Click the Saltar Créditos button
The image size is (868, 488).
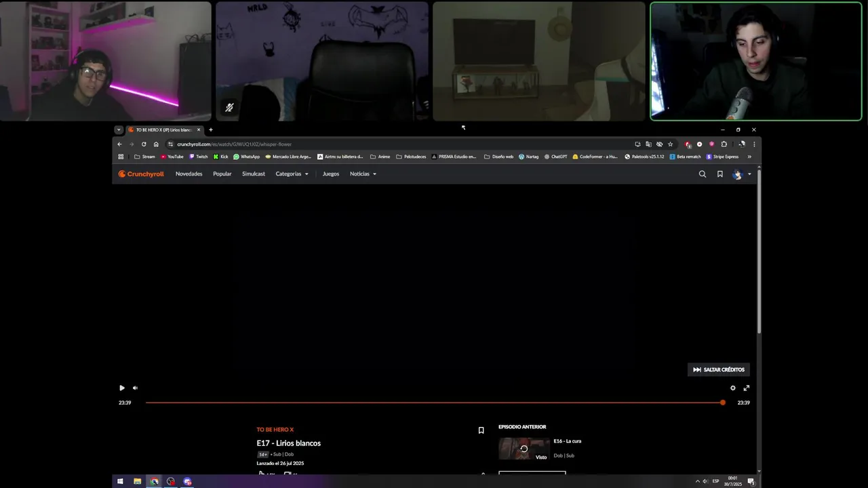pyautogui.click(x=719, y=369)
